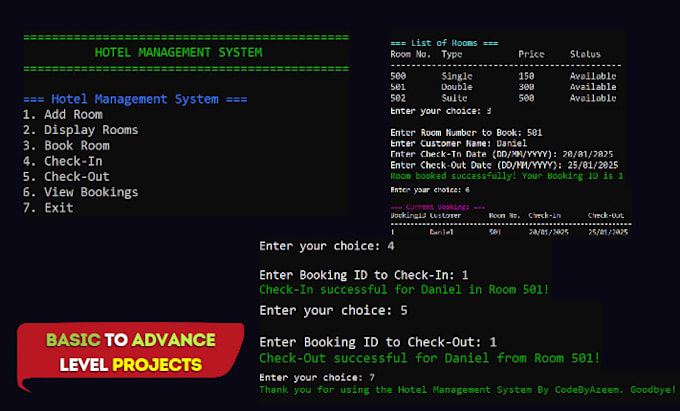This screenshot has width=680, height=411.
Task: Click the 'Thank you for using' goodbye message
Action: [468, 389]
